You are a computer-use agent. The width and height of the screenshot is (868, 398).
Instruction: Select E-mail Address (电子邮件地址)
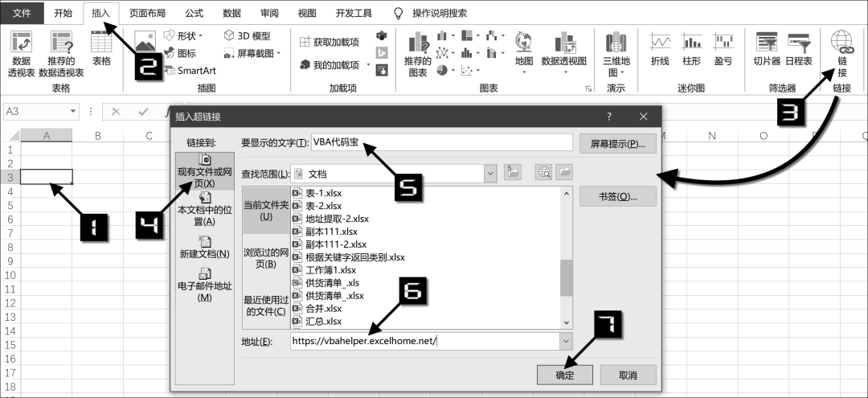tap(204, 285)
